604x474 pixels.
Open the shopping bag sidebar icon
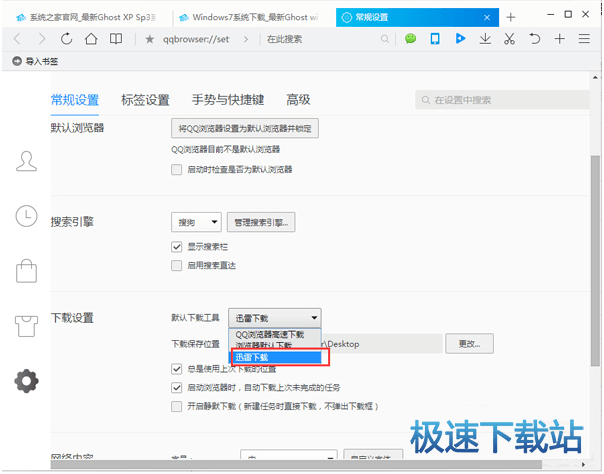[x=26, y=271]
